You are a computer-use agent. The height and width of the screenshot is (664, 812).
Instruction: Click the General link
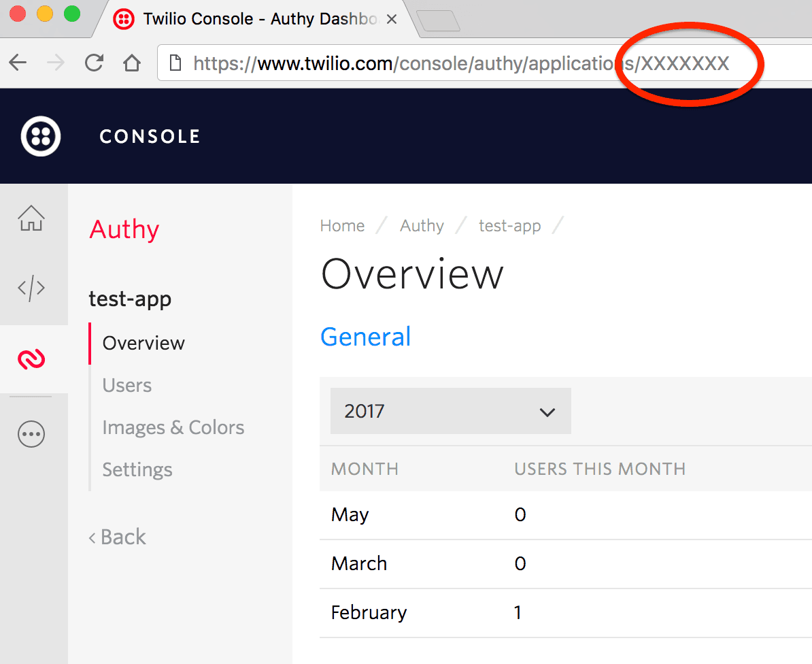[365, 336]
